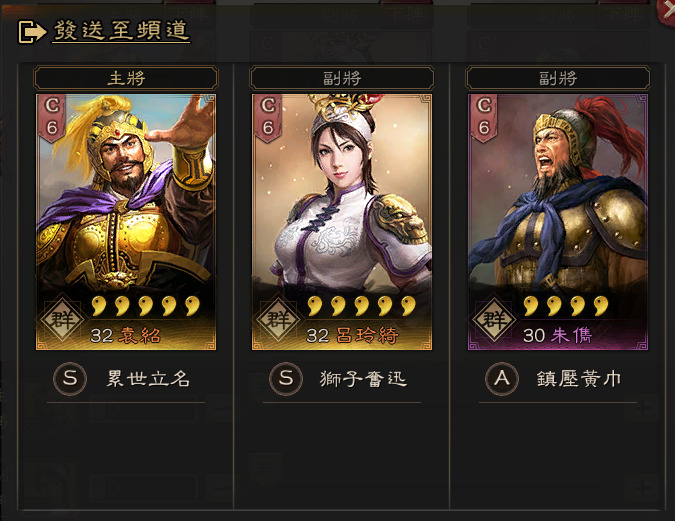The width and height of the screenshot is (675, 521).
Task: Open the 累世立名 skill entry
Action: pos(148,379)
